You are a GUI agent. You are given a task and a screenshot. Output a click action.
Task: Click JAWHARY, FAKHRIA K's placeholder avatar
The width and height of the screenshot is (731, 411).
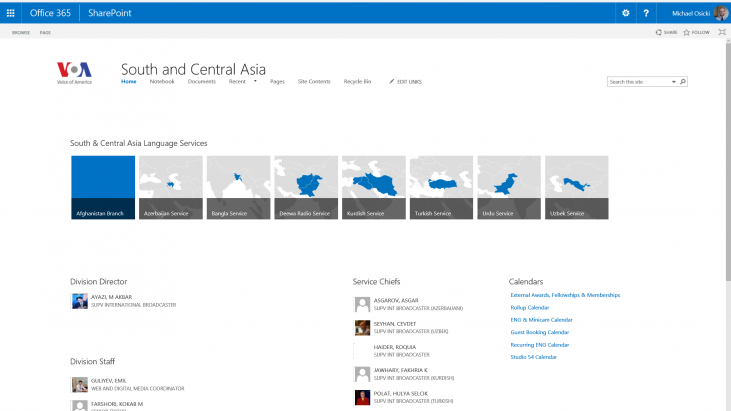coord(362,374)
